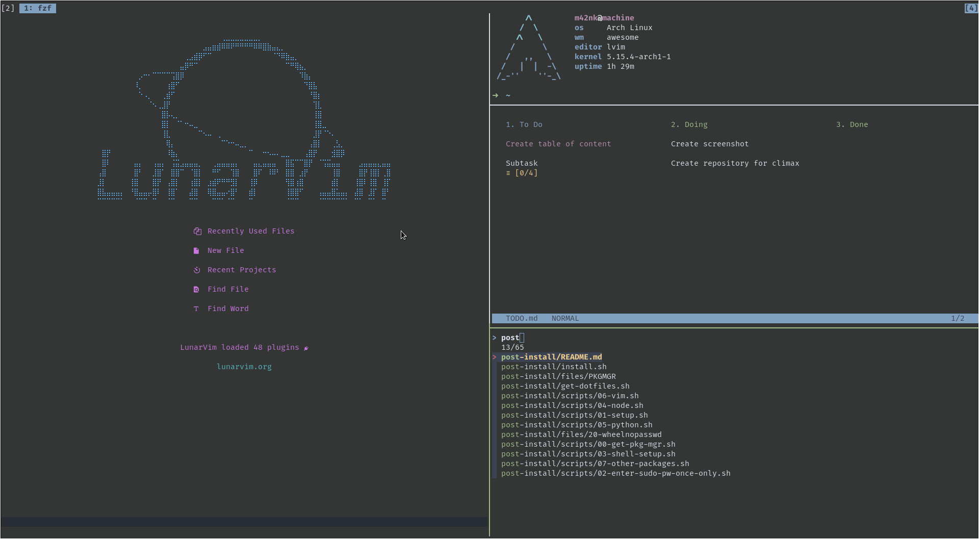Click the fzf query input 'post'

pyautogui.click(x=510, y=338)
